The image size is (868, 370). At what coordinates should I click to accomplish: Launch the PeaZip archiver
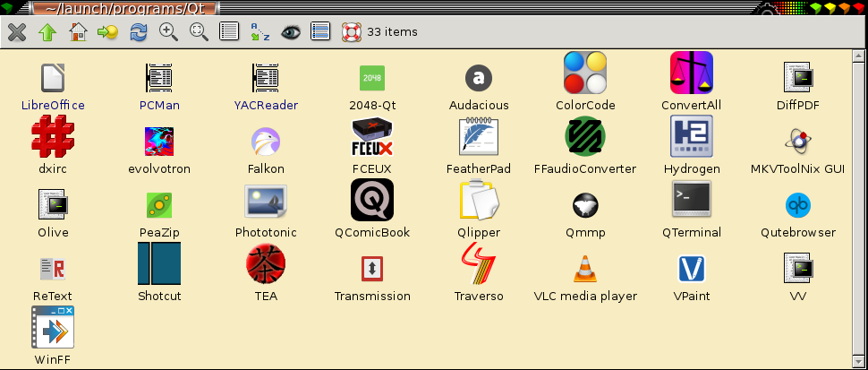159,205
